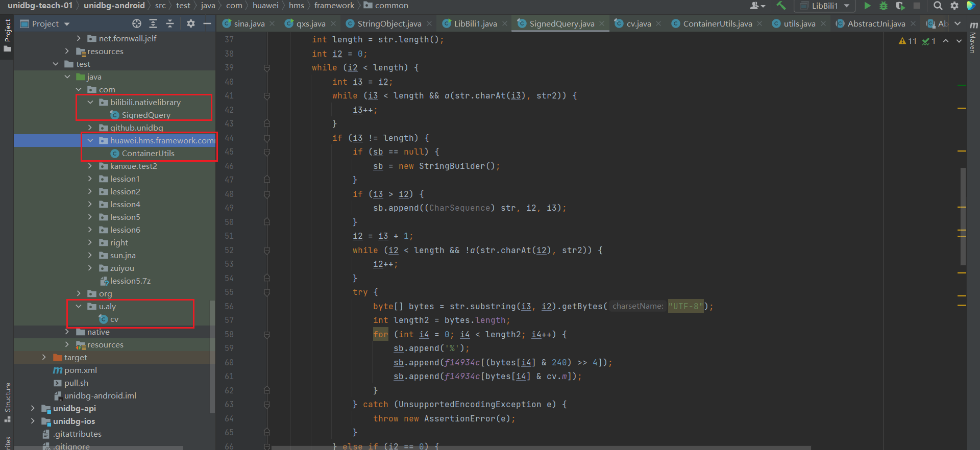Open the user account icon menu

(757, 6)
